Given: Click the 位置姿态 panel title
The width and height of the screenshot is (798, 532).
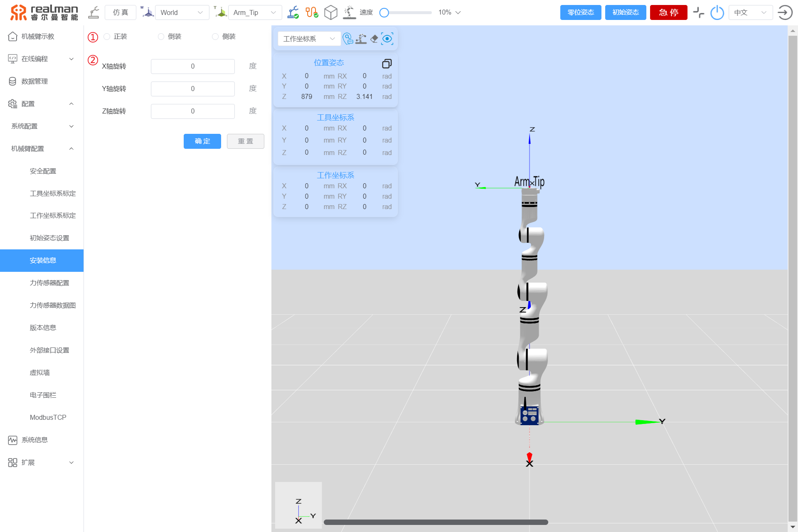Looking at the screenshot, I should 329,63.
